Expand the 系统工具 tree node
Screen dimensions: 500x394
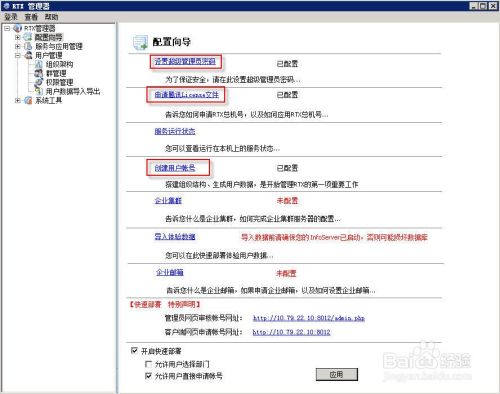(x=18, y=100)
